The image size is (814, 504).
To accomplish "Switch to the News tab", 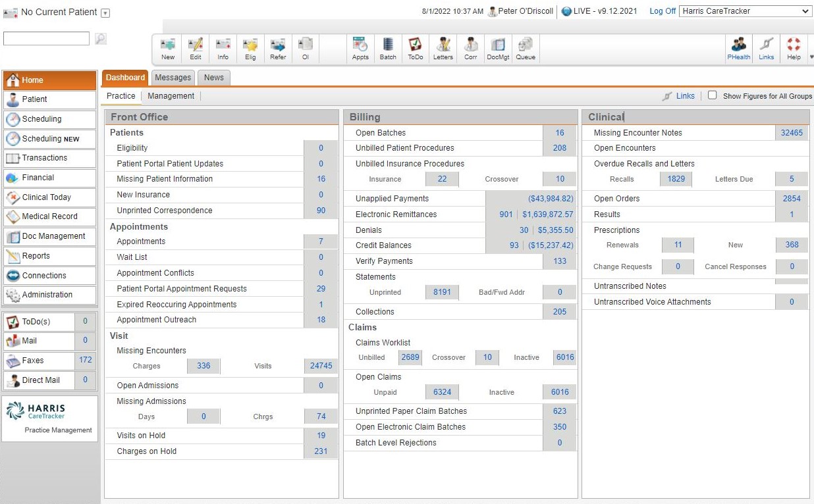I will click(x=213, y=78).
